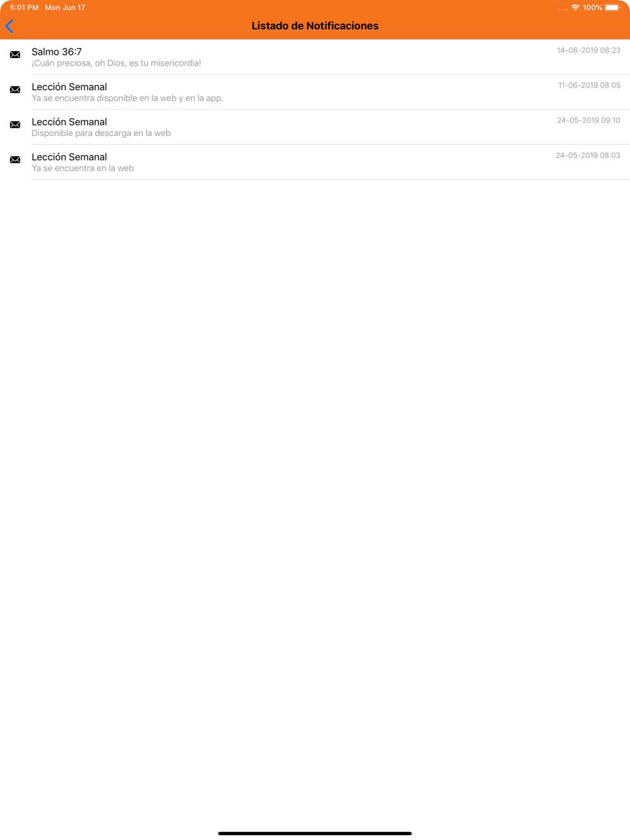
Task: Tap the blue back chevron
Action: point(9,26)
